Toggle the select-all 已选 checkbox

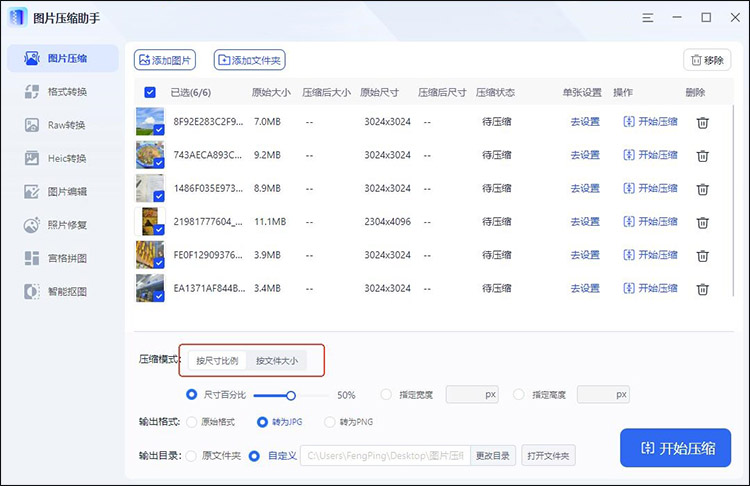click(x=150, y=93)
